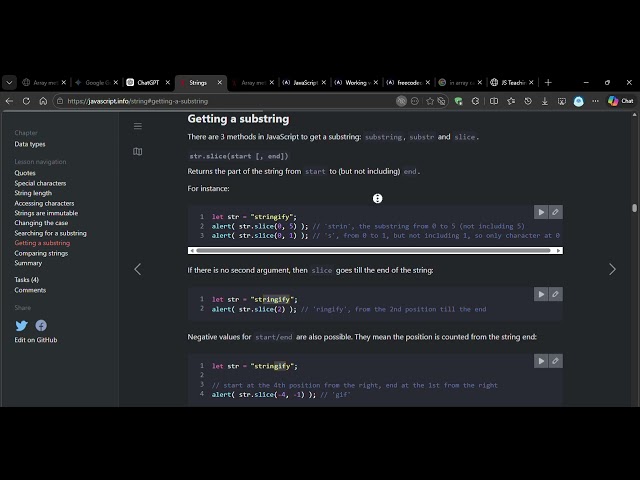Open Tasks (4) link

tap(27, 280)
